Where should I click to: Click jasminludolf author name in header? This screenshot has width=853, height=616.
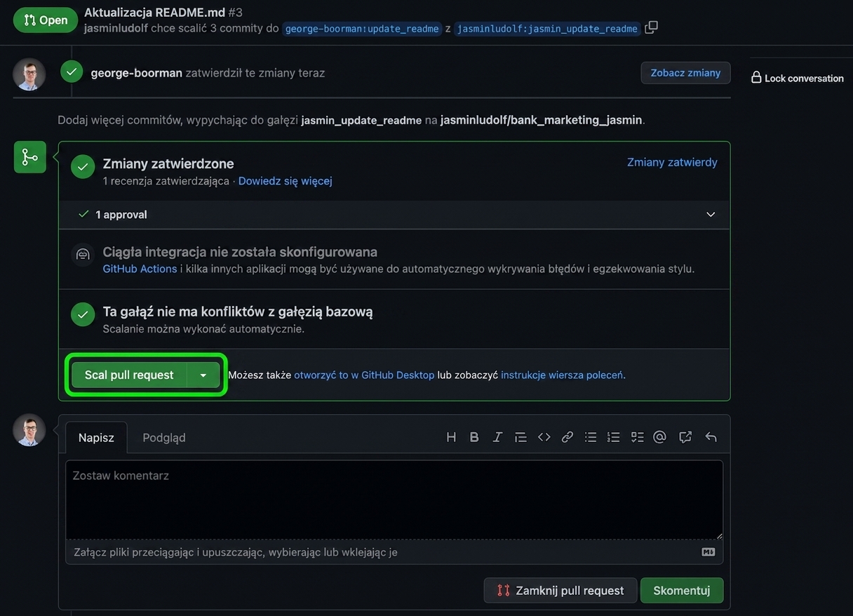116,28
